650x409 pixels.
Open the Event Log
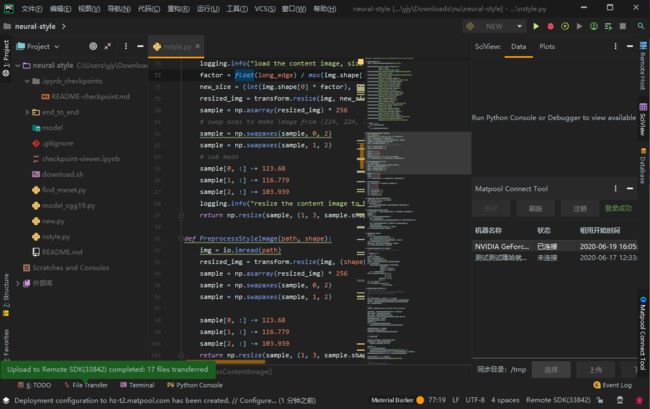coord(612,385)
